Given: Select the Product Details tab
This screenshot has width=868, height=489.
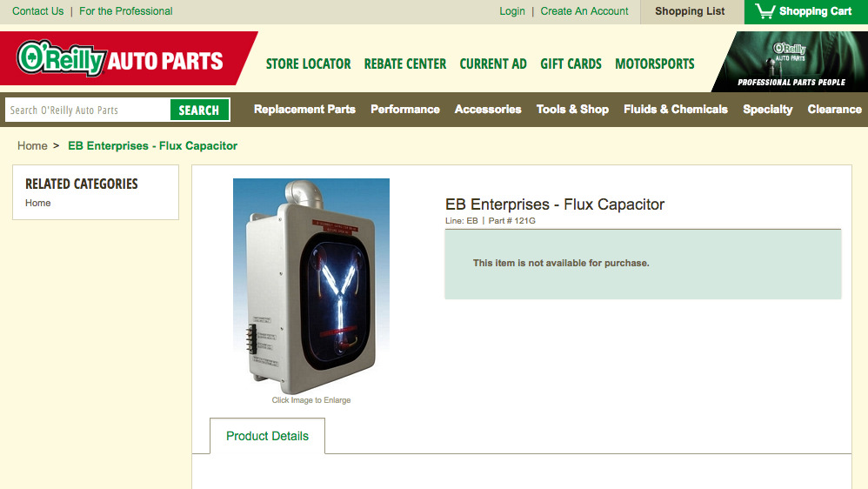Looking at the screenshot, I should (x=267, y=436).
